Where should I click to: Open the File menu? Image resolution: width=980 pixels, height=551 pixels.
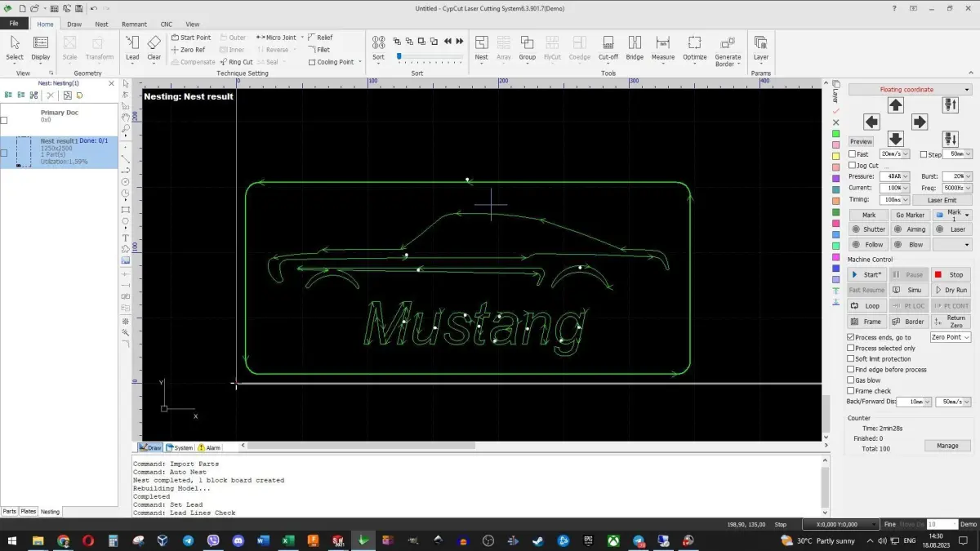pyautogui.click(x=14, y=24)
